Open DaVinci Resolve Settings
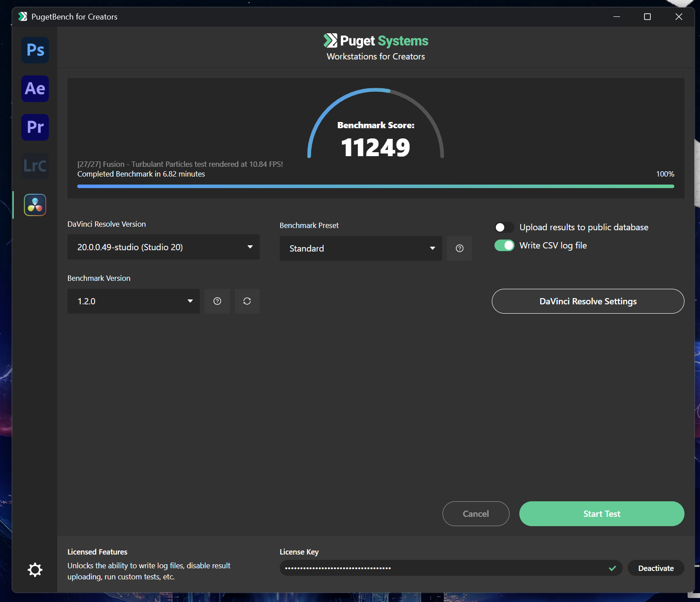700x602 pixels. [588, 301]
